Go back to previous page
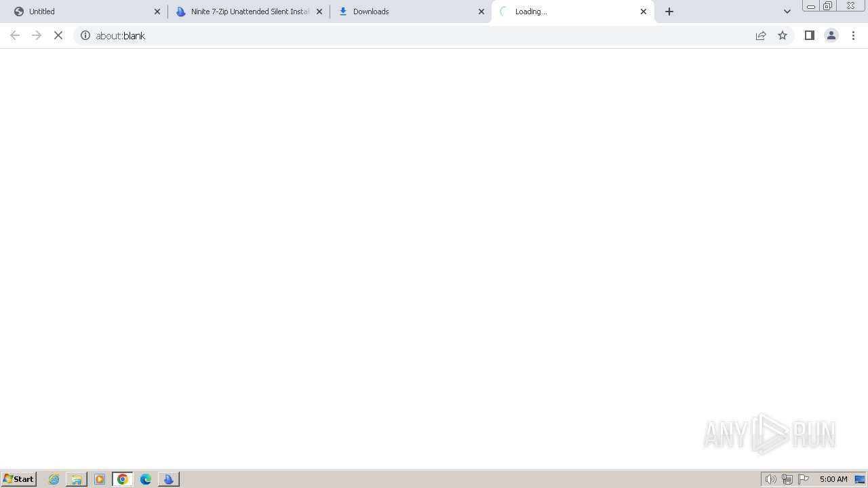 [15, 35]
